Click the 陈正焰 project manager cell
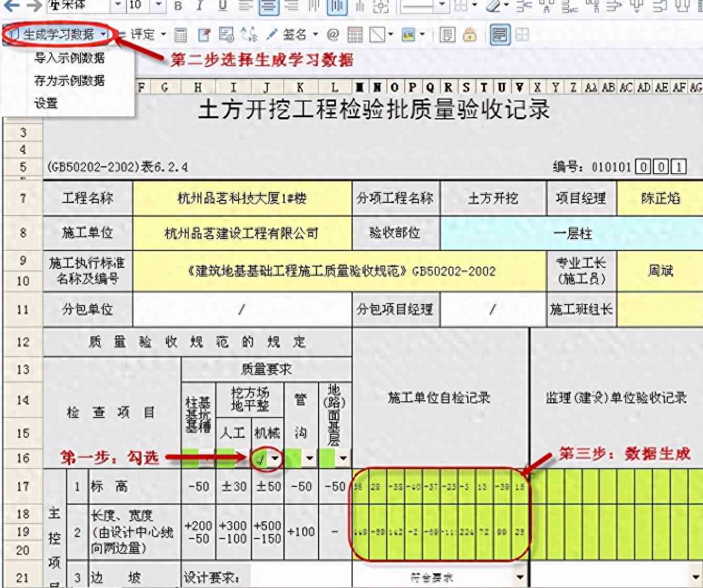Image resolution: width=703 pixels, height=588 pixels. pyautogui.click(x=660, y=198)
